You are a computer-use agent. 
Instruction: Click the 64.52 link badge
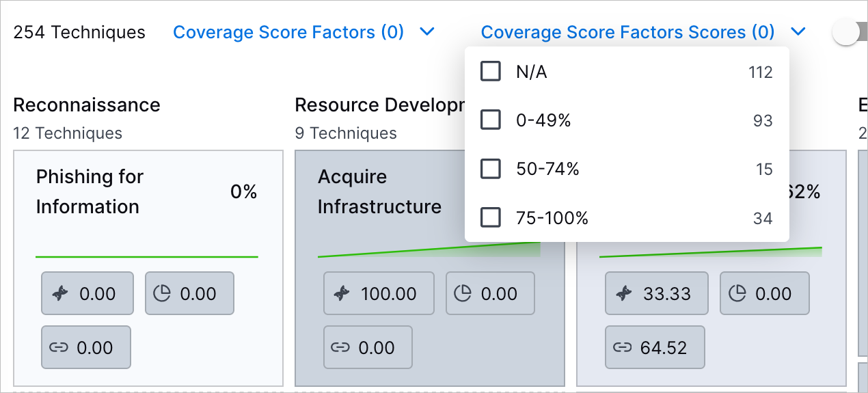coord(655,347)
